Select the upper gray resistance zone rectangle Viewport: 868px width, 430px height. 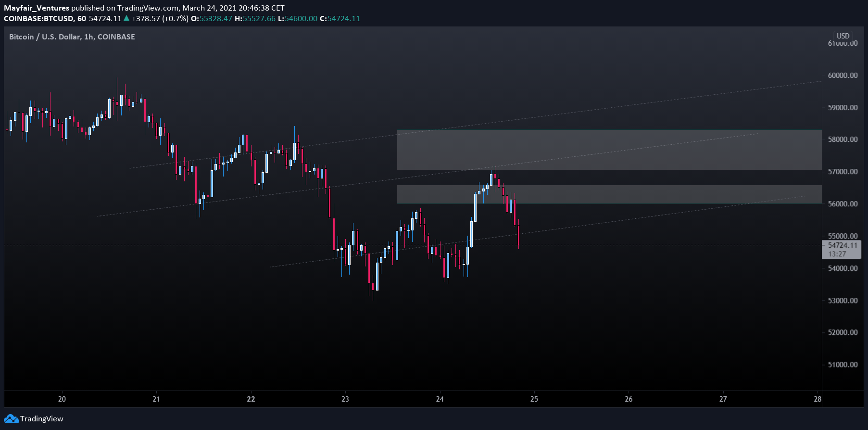609,150
